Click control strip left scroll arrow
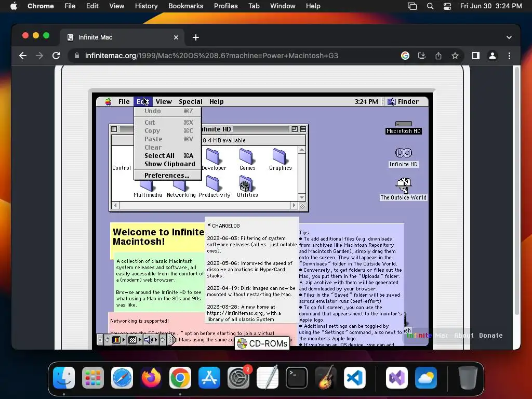The height and width of the screenshot is (399, 532). [107, 340]
